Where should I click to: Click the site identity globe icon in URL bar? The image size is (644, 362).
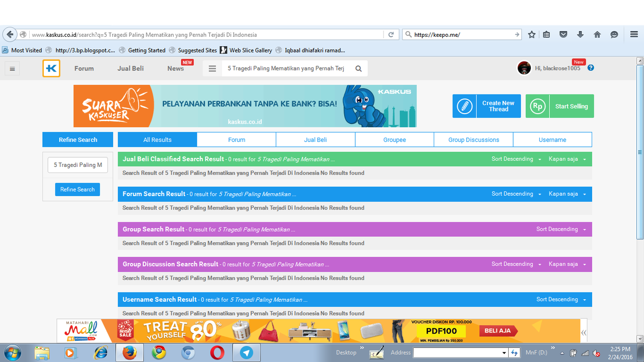(x=23, y=35)
